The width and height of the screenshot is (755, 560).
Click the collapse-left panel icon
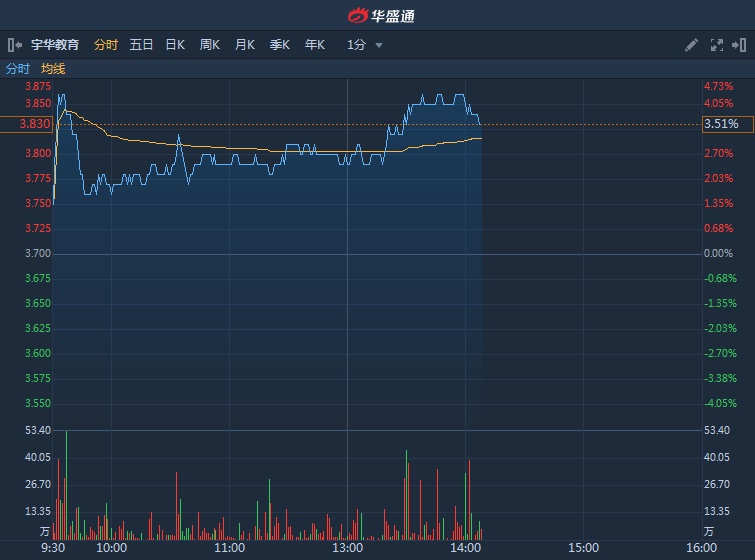(14, 45)
